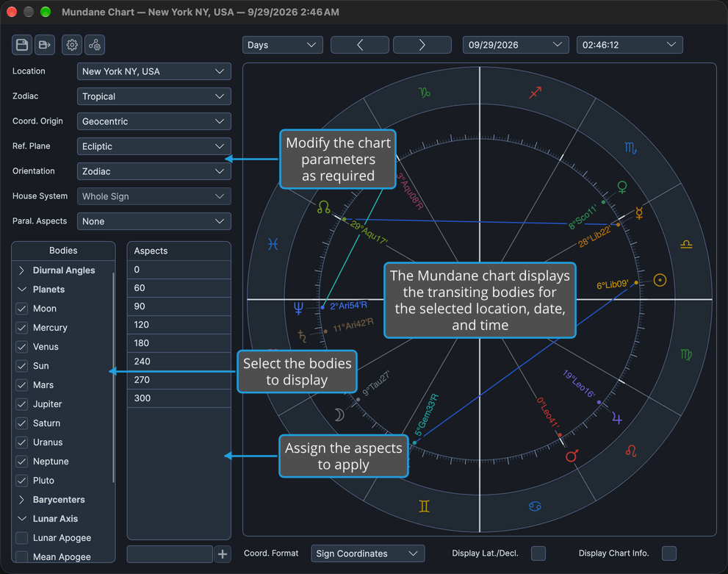Open the Coord. Origin Geocentric dropdown

click(x=154, y=122)
